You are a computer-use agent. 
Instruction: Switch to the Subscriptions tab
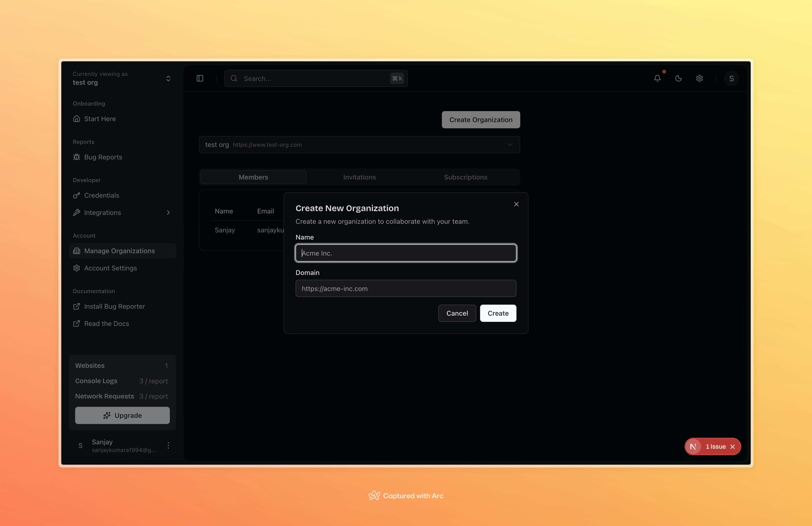[x=465, y=177]
